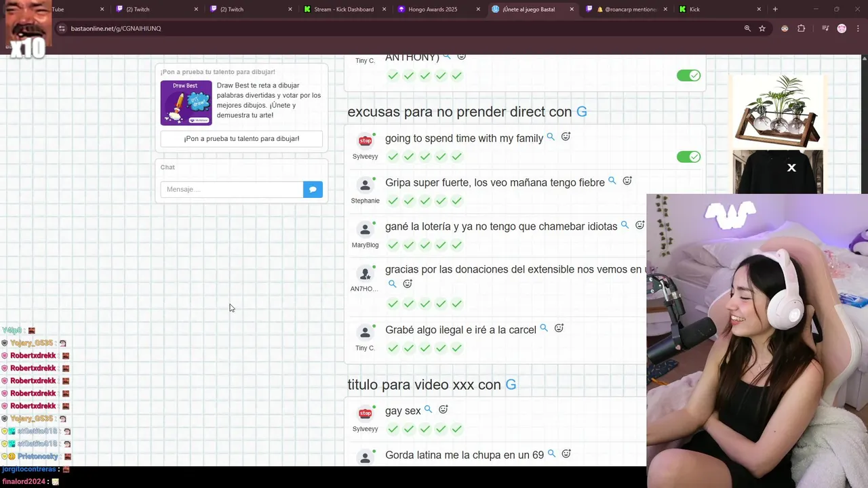React with emoji to 'Gorda latina' answer

point(566,453)
